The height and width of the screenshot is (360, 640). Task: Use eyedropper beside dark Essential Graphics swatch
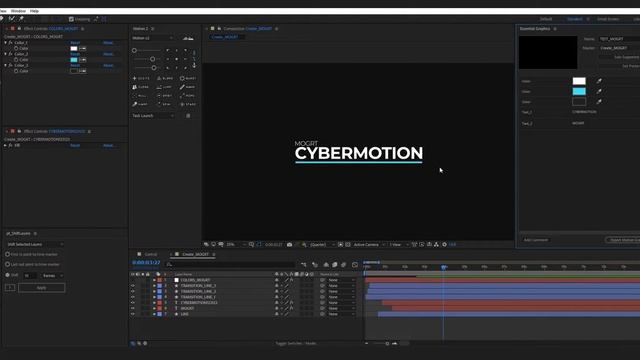click(x=599, y=102)
